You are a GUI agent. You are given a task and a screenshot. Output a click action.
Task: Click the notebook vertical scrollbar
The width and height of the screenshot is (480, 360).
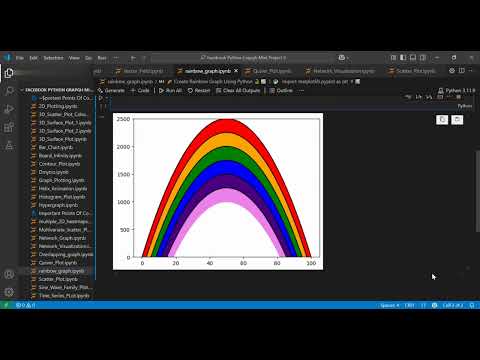478,191
